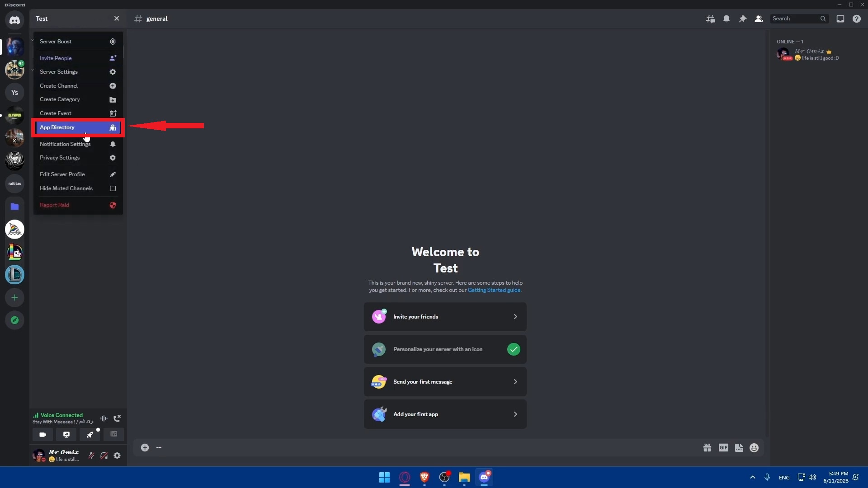This screenshot has height=488, width=868.
Task: Click the Explore Discoverable Servers compass
Action: [x=14, y=320]
